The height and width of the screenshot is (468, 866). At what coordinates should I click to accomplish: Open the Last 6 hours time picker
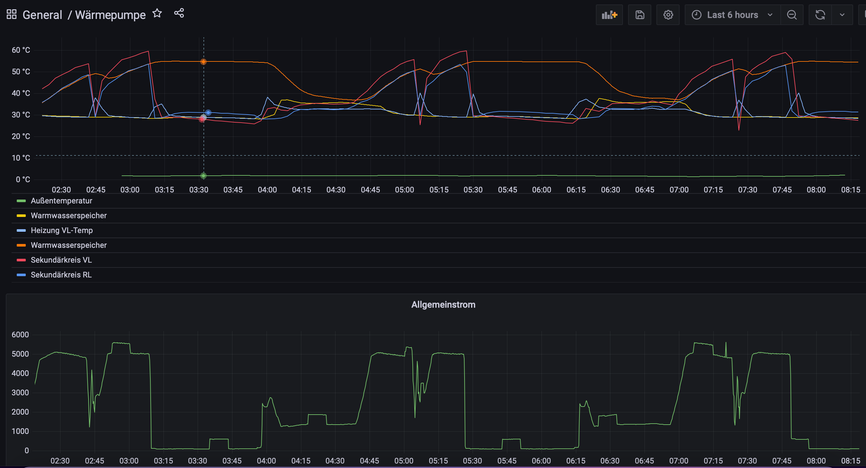click(x=732, y=15)
